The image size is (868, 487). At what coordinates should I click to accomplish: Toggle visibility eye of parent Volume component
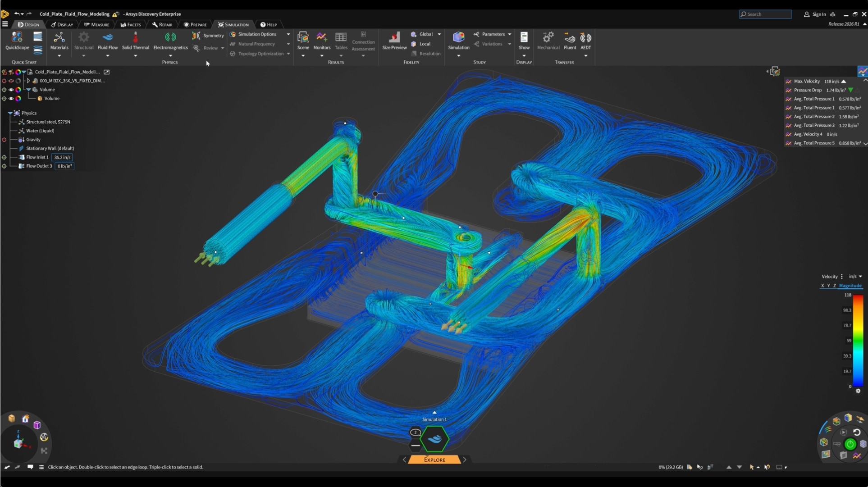coord(11,90)
